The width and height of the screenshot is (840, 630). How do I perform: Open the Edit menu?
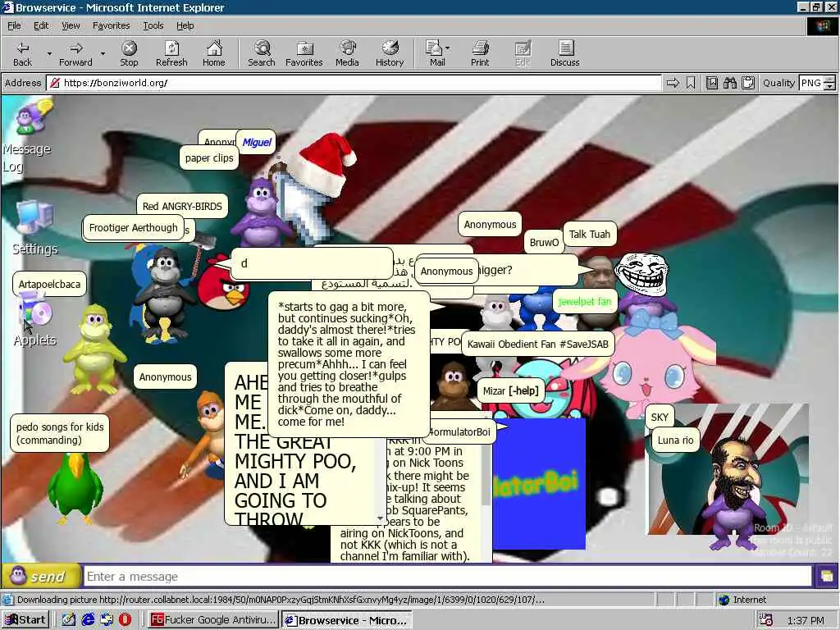tap(41, 25)
